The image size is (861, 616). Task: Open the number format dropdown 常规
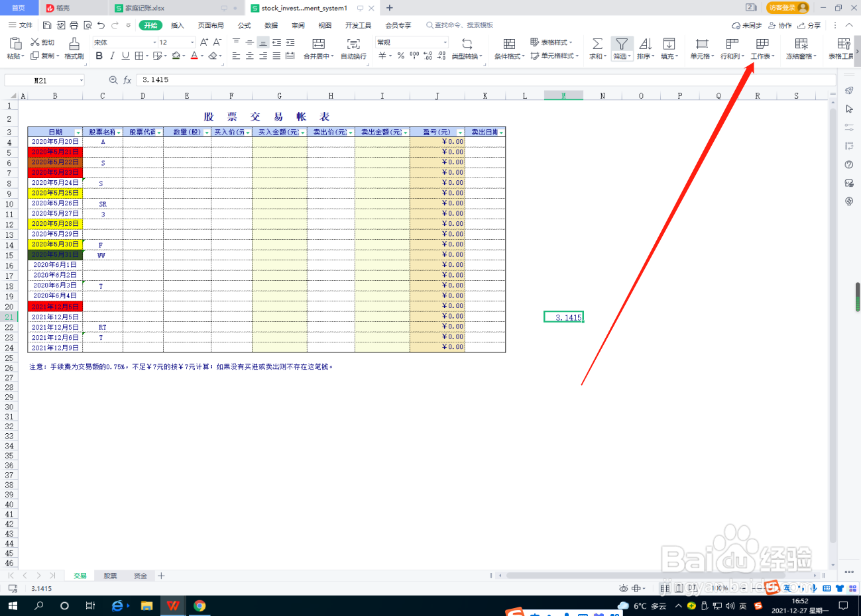pos(445,42)
